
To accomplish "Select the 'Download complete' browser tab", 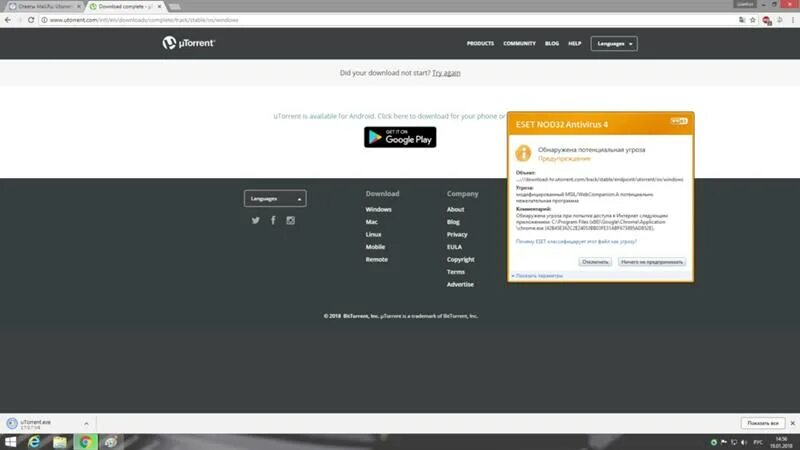I will point(125,7).
